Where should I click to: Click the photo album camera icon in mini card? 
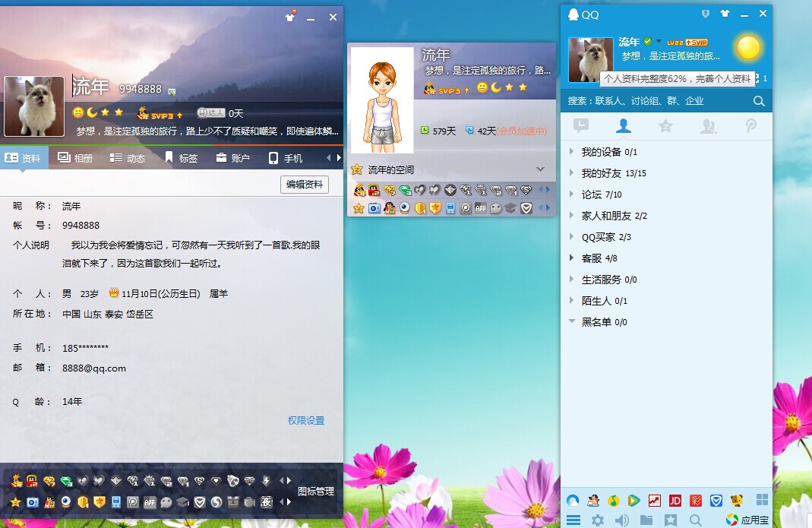click(x=374, y=208)
